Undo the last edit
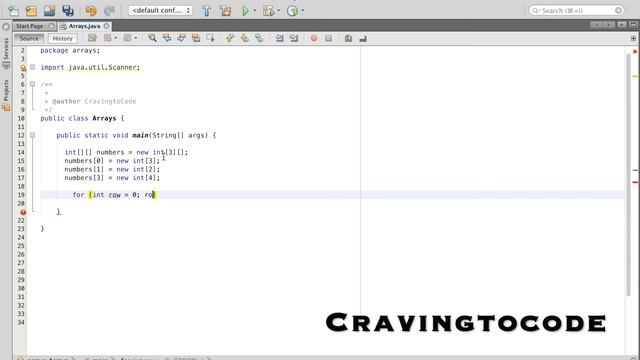Viewport: 640px width, 360px height. (x=91, y=11)
